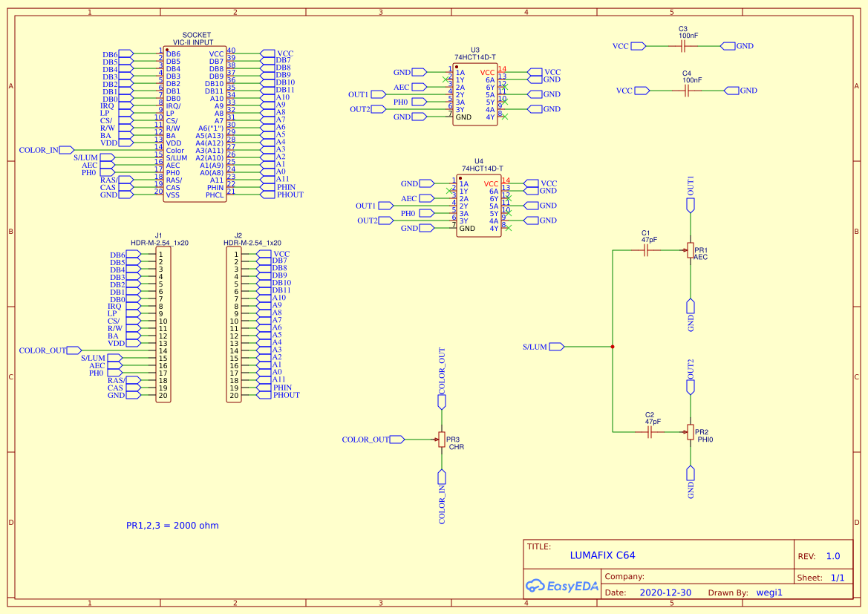The height and width of the screenshot is (614, 868).
Task: Click the PR2 PHI0 potentiometer symbol
Action: pyautogui.click(x=691, y=431)
